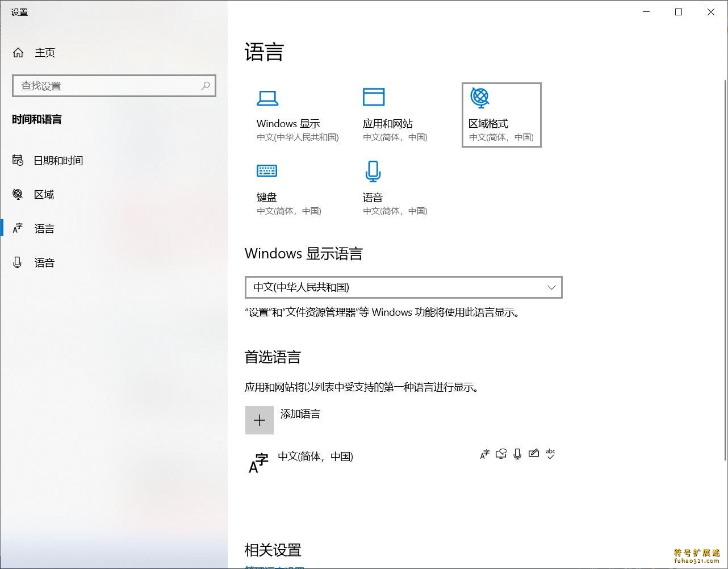Open the 日期和时间 sidebar entry
Image resolution: width=728 pixels, height=569 pixels.
click(x=58, y=160)
